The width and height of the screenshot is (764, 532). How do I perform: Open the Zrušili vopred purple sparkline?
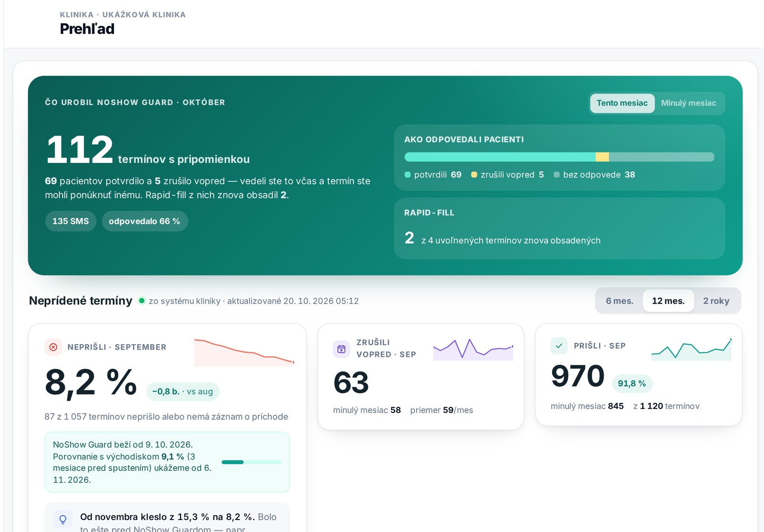click(x=473, y=349)
